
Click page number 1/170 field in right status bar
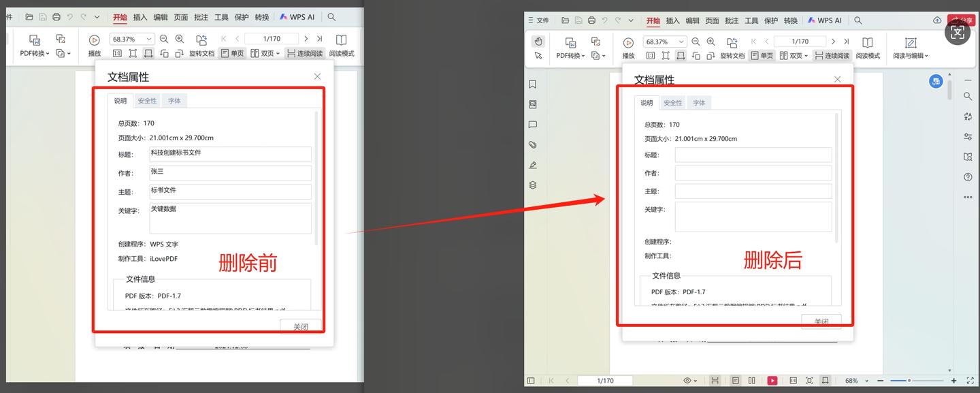(x=605, y=381)
